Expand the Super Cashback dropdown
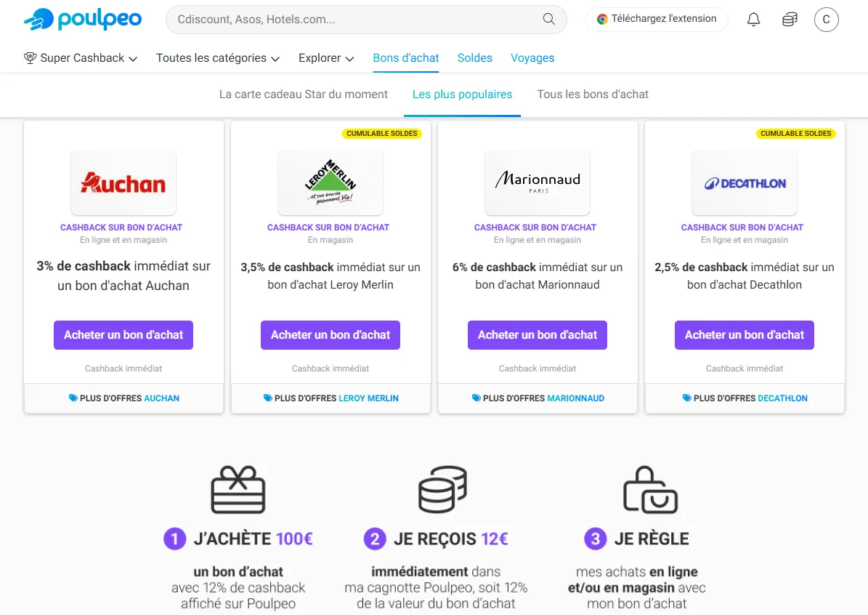This screenshot has height=615, width=868. 81,58
